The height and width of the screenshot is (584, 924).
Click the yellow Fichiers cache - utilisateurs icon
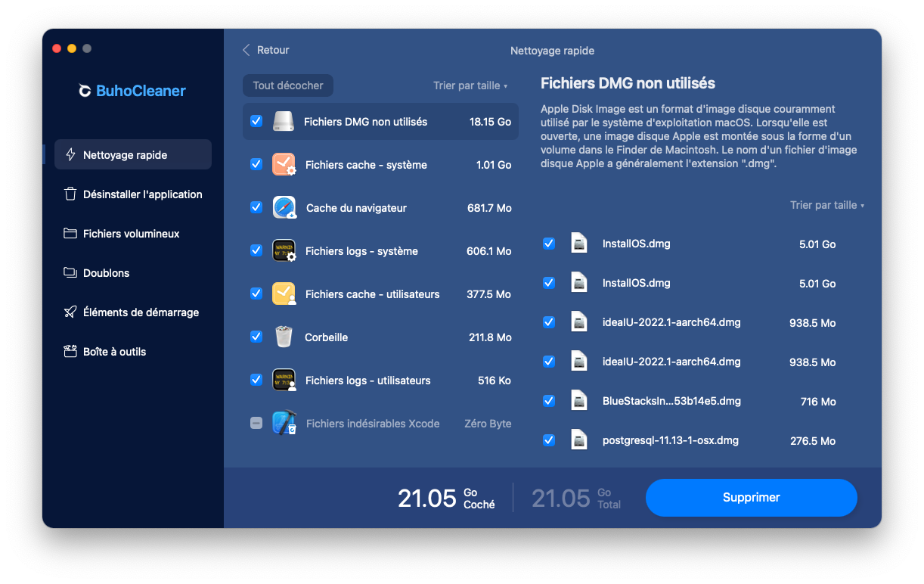coord(284,294)
